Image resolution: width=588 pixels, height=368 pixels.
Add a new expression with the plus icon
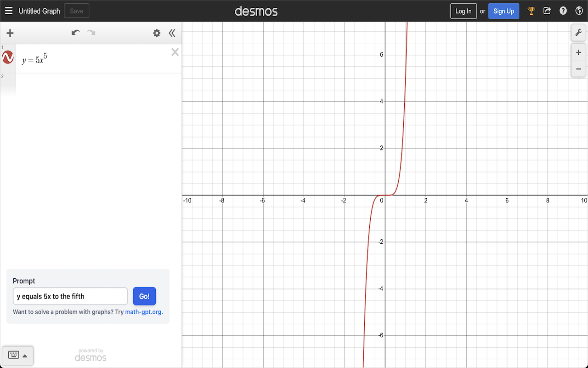pos(10,33)
